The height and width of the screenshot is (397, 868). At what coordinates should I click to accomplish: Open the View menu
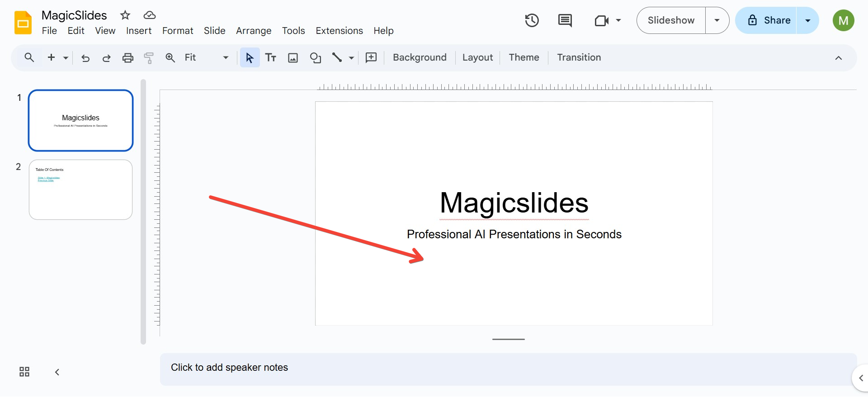[105, 31]
